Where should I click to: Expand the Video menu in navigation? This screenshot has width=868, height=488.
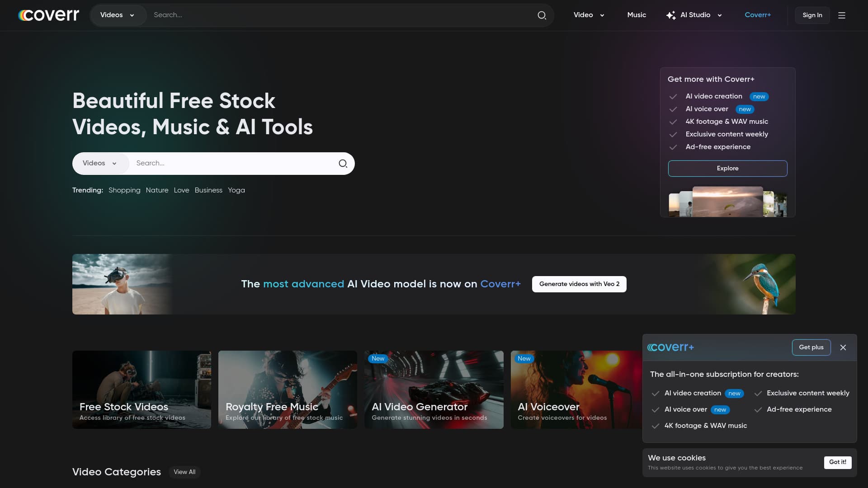[x=589, y=15]
